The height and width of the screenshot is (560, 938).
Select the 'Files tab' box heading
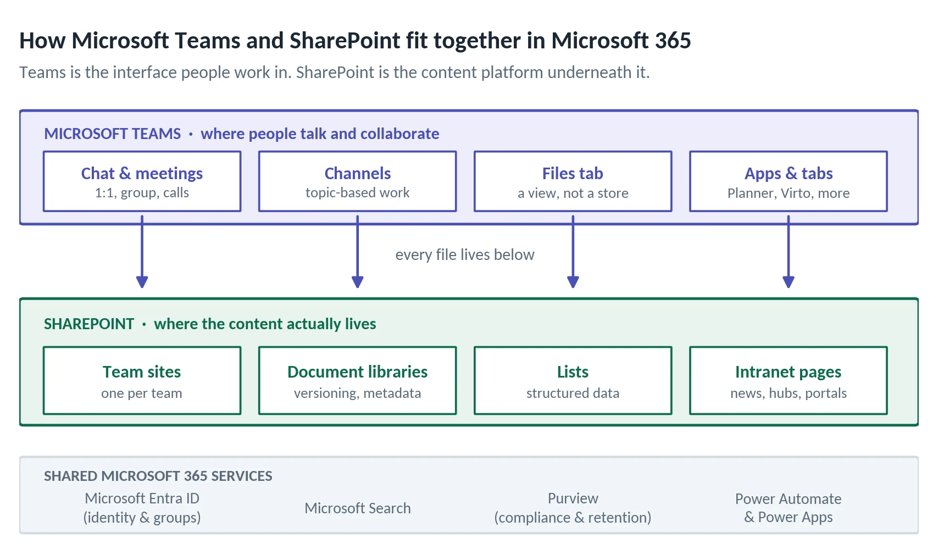573,173
